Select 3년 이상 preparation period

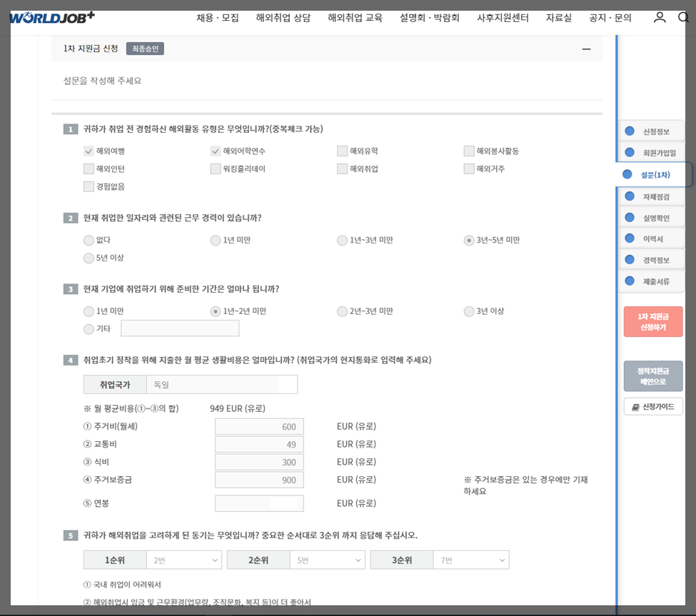(x=469, y=311)
